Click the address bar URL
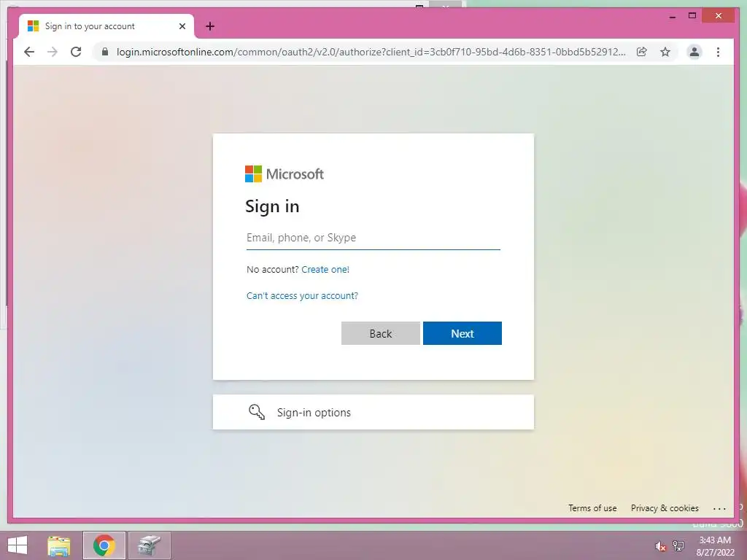The height and width of the screenshot is (560, 747). 371,52
